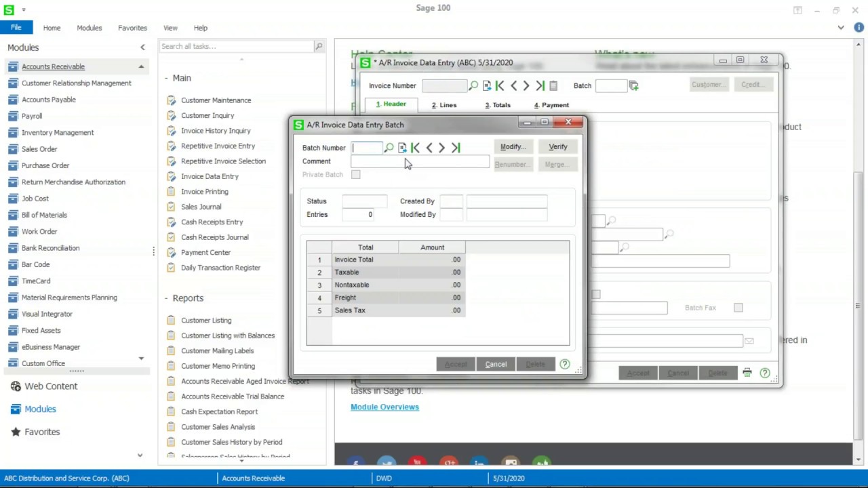Jump to the last batch record
Screen dimensions: 868x488
456,148
